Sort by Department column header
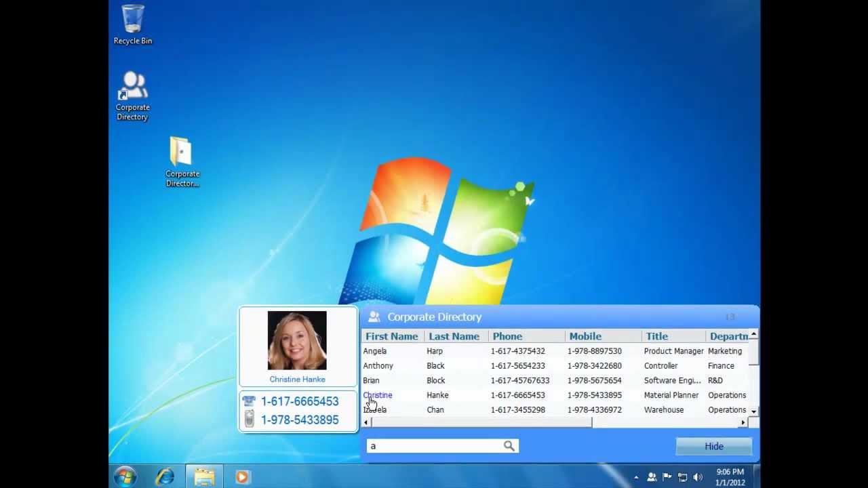The width and height of the screenshot is (868, 488). tap(728, 336)
